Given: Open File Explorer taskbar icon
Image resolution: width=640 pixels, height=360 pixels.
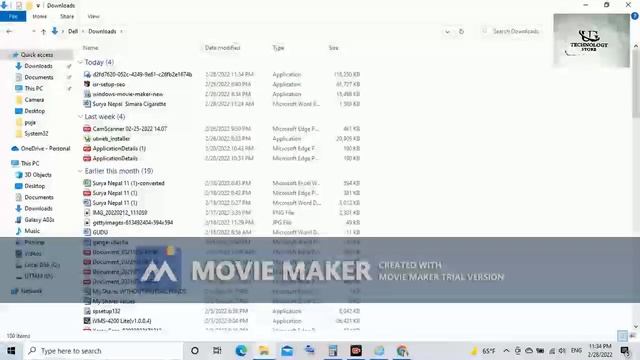Looking at the screenshot, I should point(264,351).
